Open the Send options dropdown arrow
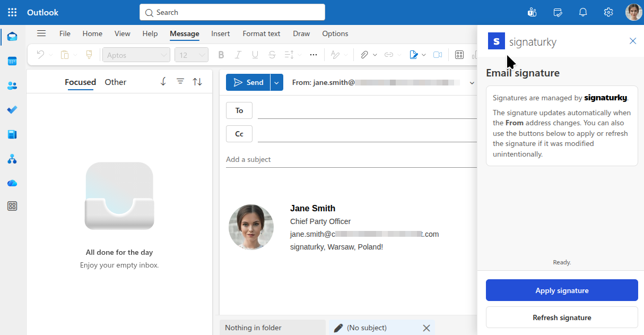This screenshot has height=335, width=644. pos(276,82)
